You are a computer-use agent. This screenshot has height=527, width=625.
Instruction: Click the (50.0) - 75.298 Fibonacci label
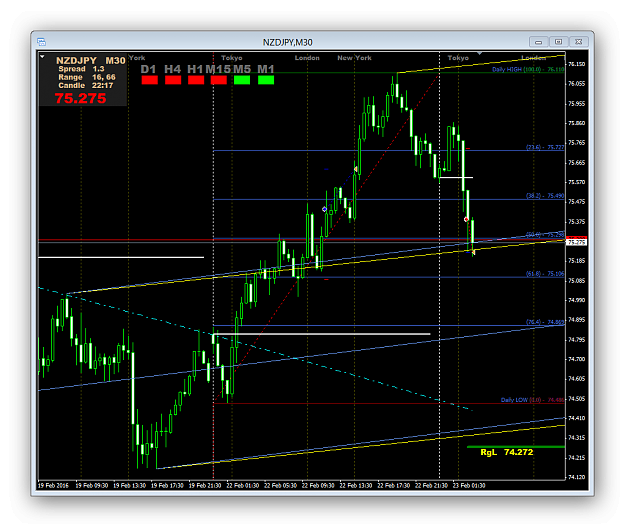point(545,234)
